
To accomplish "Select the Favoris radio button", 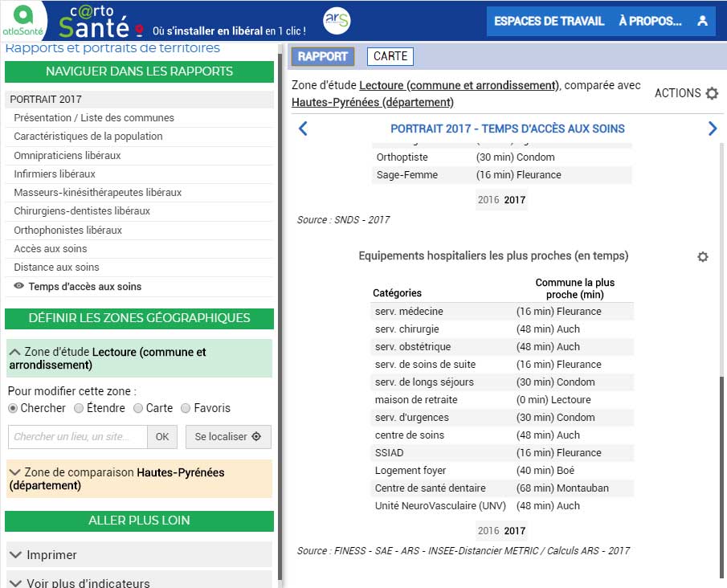I will point(186,408).
